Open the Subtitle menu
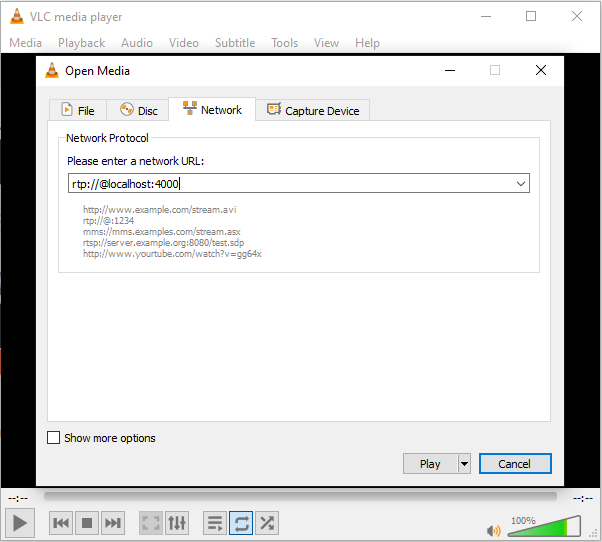 235,43
